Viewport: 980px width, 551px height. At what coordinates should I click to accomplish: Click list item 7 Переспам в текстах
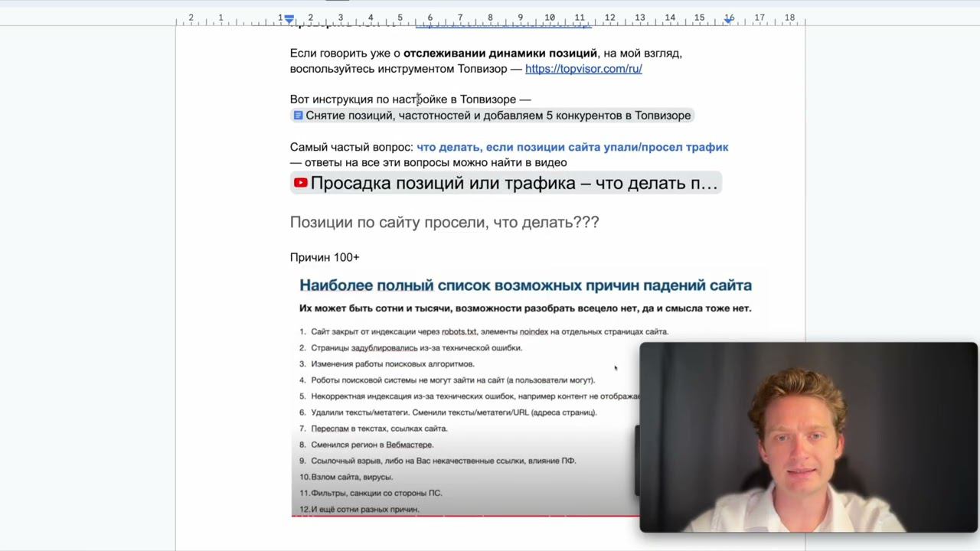374,429
